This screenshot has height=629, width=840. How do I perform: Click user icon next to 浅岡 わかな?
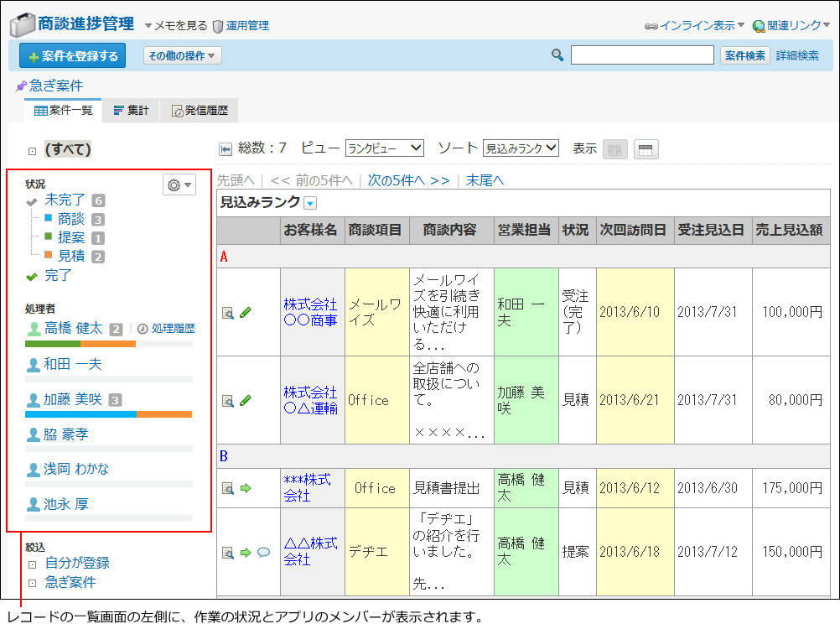click(x=34, y=470)
